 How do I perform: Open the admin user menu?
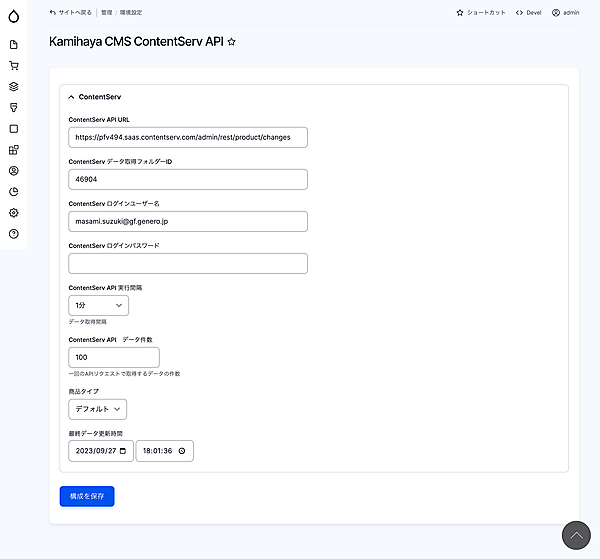565,13
